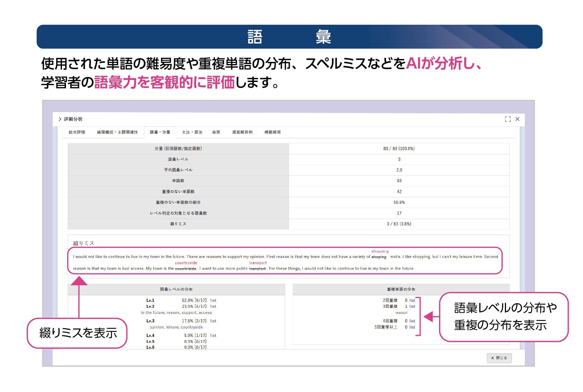Open the Lv.4 list link
The image size is (583, 392).
coord(213,336)
